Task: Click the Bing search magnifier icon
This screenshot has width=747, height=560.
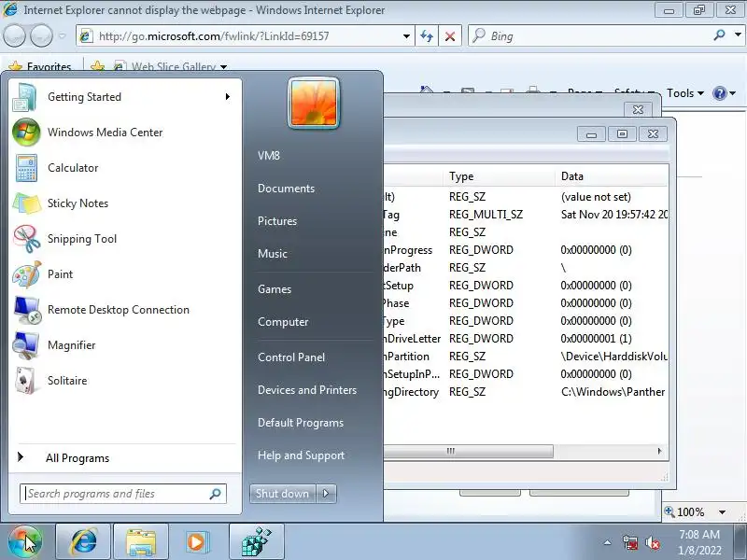Action: [719, 35]
